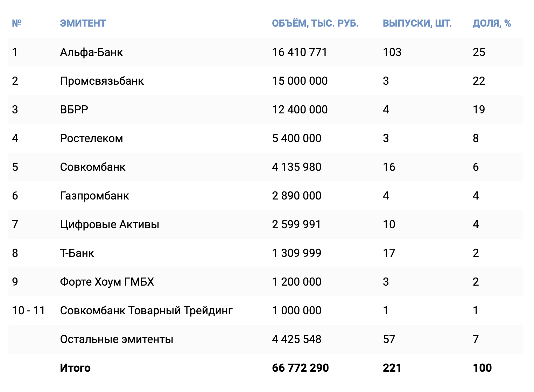The width and height of the screenshot is (534, 392).
Task: Click the № column header
Action: click(x=17, y=23)
